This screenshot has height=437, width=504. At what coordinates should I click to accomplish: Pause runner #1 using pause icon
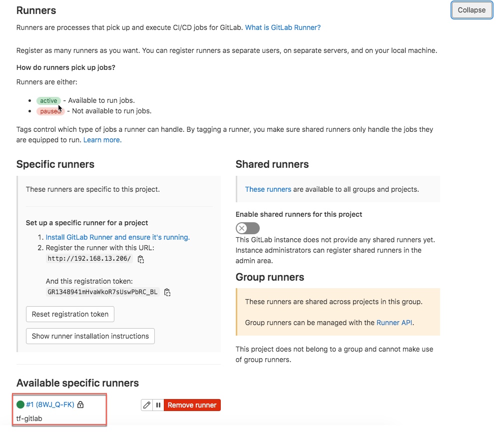tap(158, 405)
